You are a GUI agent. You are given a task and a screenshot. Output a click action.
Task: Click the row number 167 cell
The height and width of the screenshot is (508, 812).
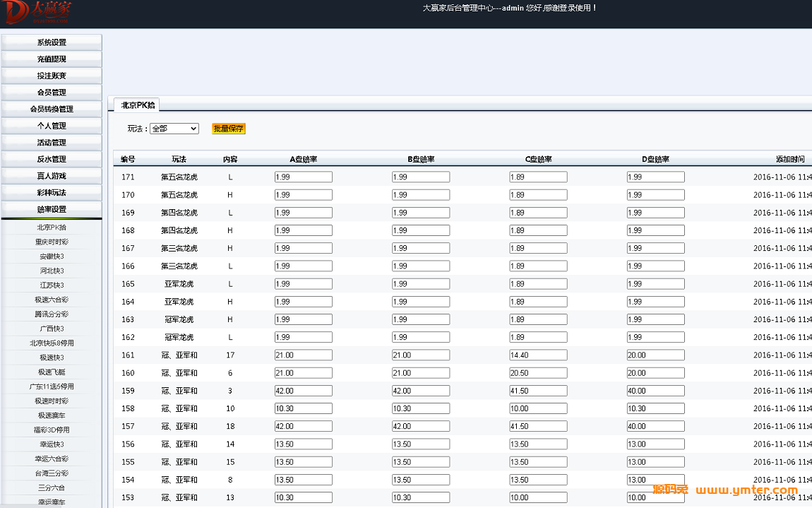tap(128, 248)
